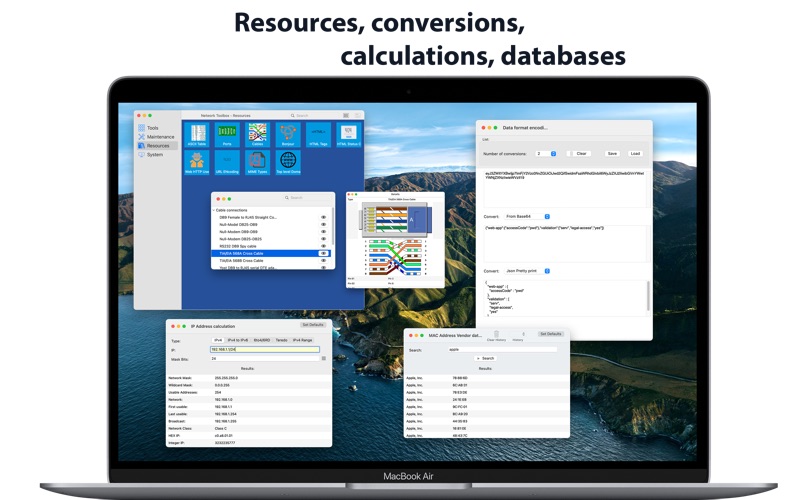This screenshot has height=500, width=800.
Task: Click the pretty-print output scrollbar
Action: [x=648, y=295]
